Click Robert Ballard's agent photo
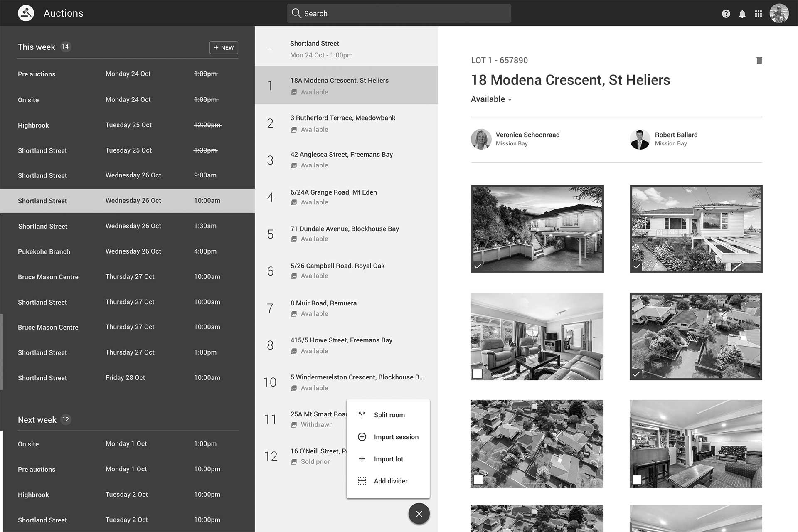The height and width of the screenshot is (532, 798). point(640,139)
